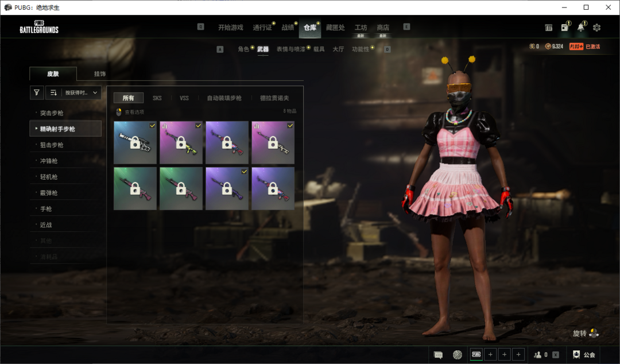Image resolution: width=620 pixels, height=364 pixels.
Task: Expand the 轻机枪 category
Action: point(65,176)
